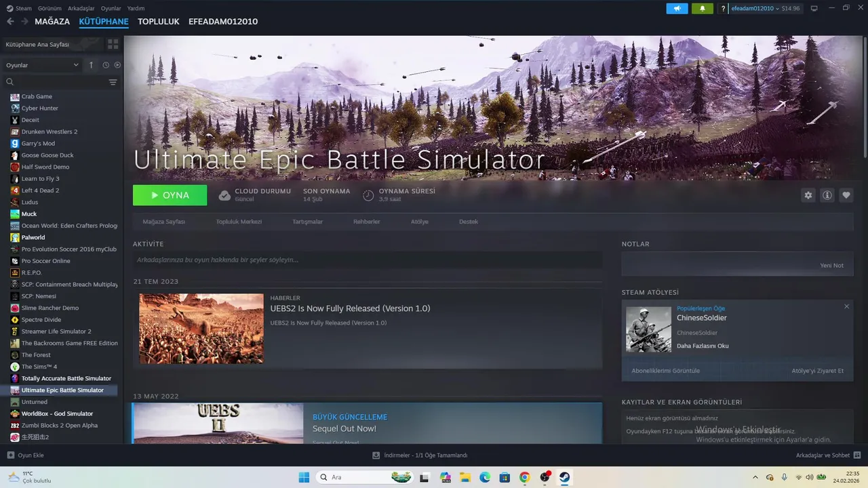The width and height of the screenshot is (868, 488).
Task: Open the Arkadaşlar menu
Action: (81, 8)
